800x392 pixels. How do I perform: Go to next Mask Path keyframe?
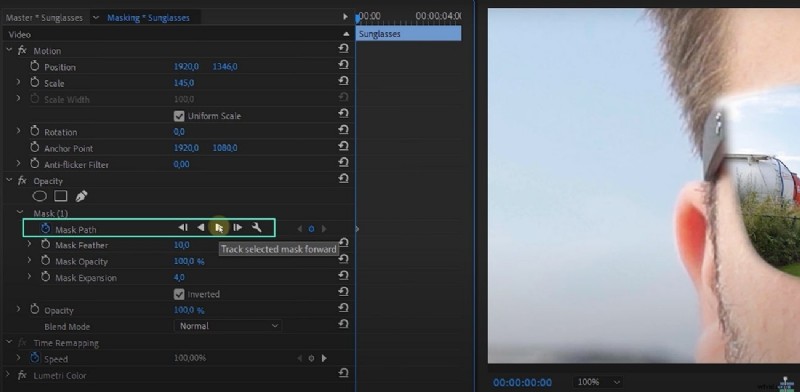click(324, 229)
